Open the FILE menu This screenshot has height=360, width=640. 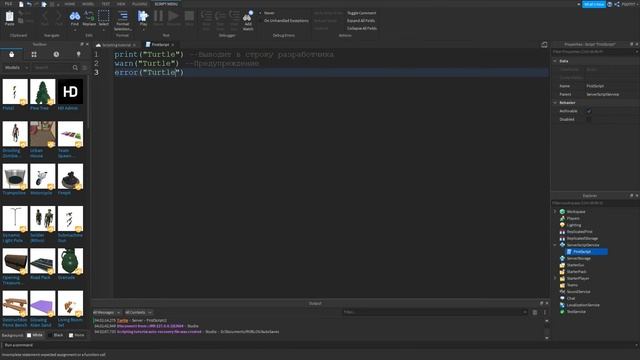pyautogui.click(x=8, y=4)
